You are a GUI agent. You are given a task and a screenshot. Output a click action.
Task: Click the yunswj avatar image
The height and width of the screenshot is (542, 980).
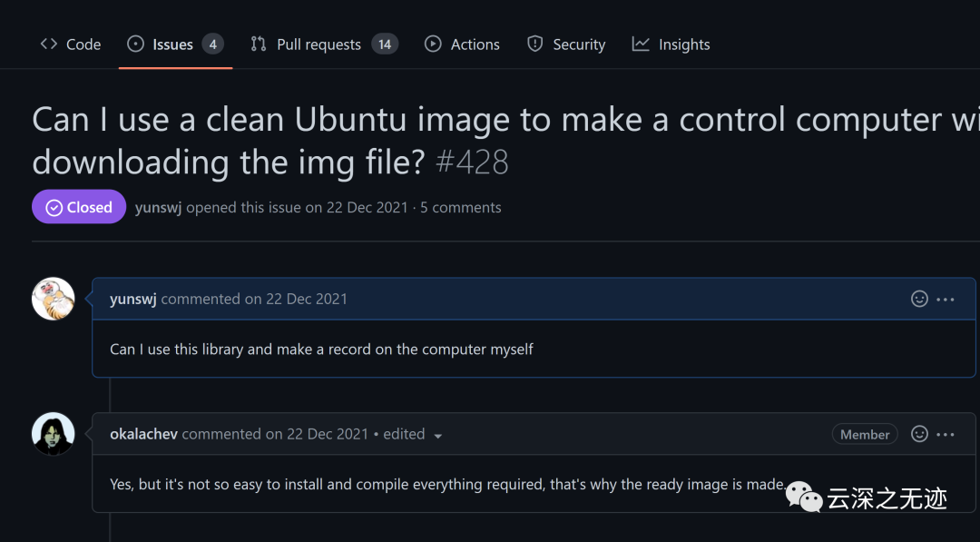pos(54,299)
